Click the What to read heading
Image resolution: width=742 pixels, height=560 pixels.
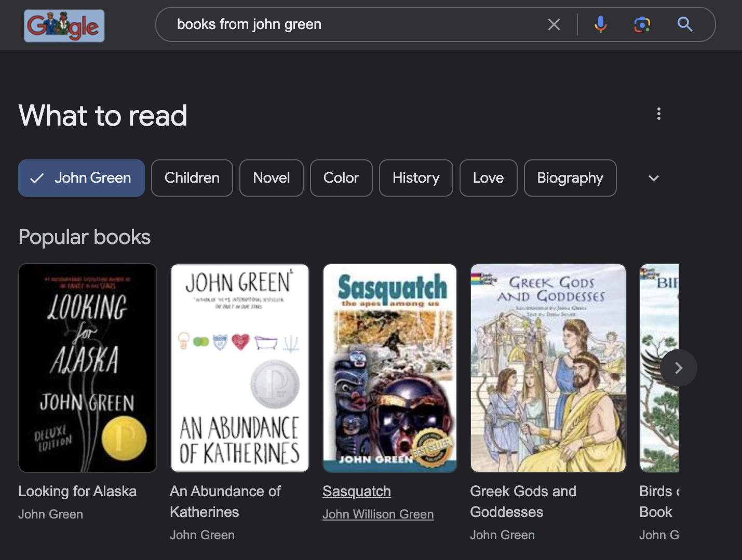coord(103,115)
